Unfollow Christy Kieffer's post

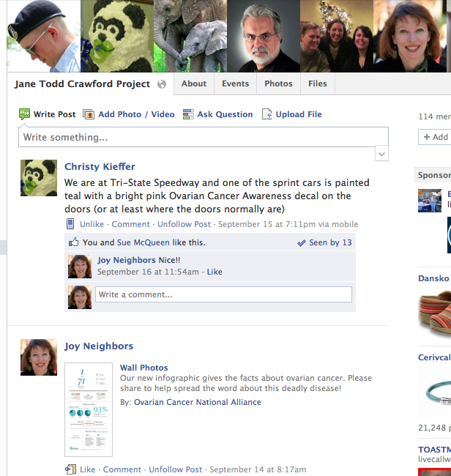(184, 224)
